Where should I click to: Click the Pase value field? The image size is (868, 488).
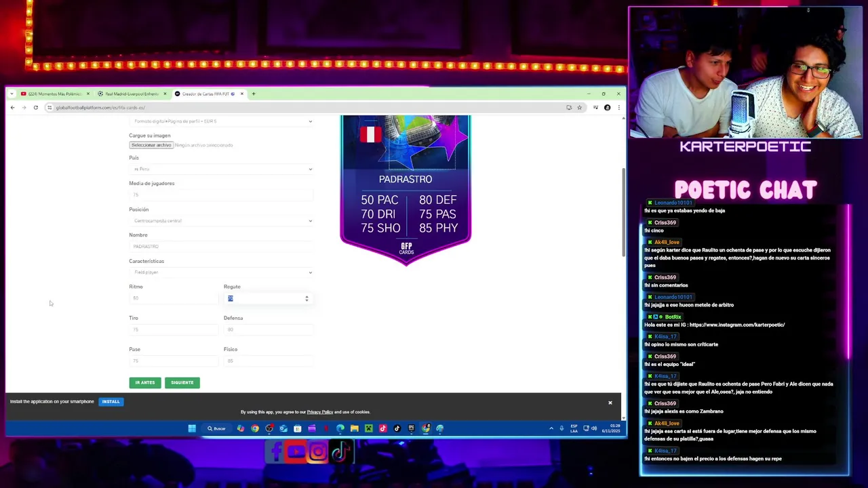point(174,361)
